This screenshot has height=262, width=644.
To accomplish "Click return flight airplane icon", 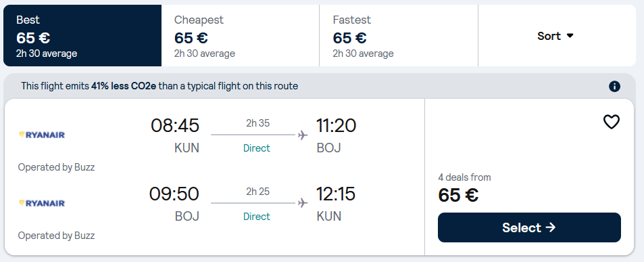I will pyautogui.click(x=303, y=203).
